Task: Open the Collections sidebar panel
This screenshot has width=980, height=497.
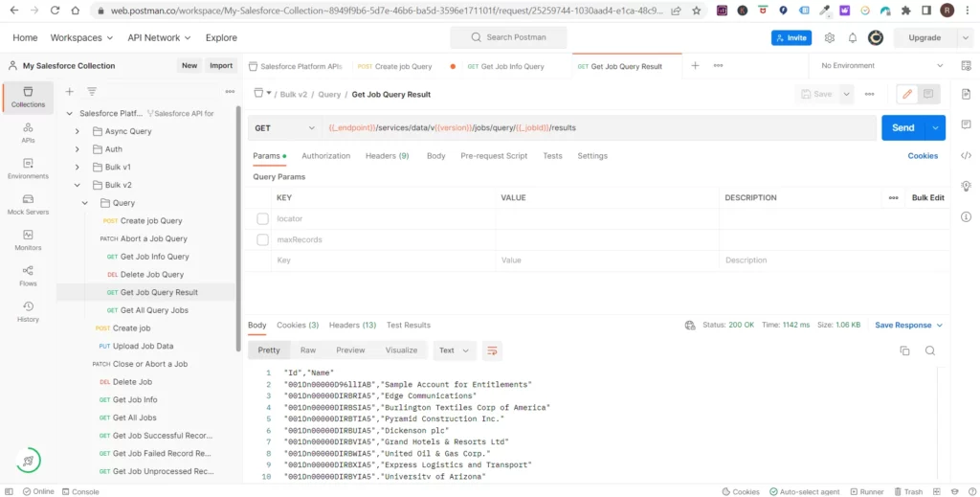Action: (28, 98)
